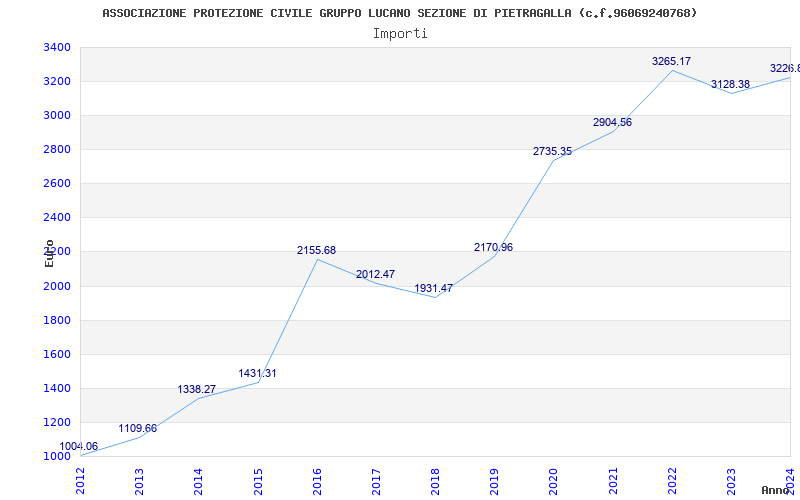Click the x-axis year label 2022
The image size is (800, 500).
(x=672, y=482)
